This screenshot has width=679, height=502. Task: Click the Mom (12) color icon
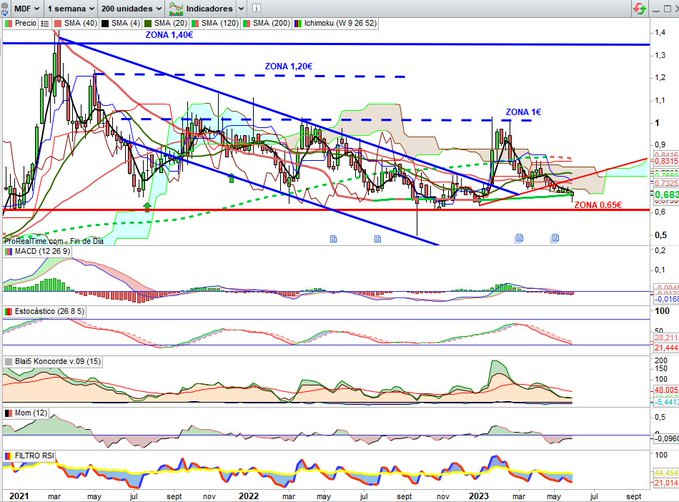point(8,413)
